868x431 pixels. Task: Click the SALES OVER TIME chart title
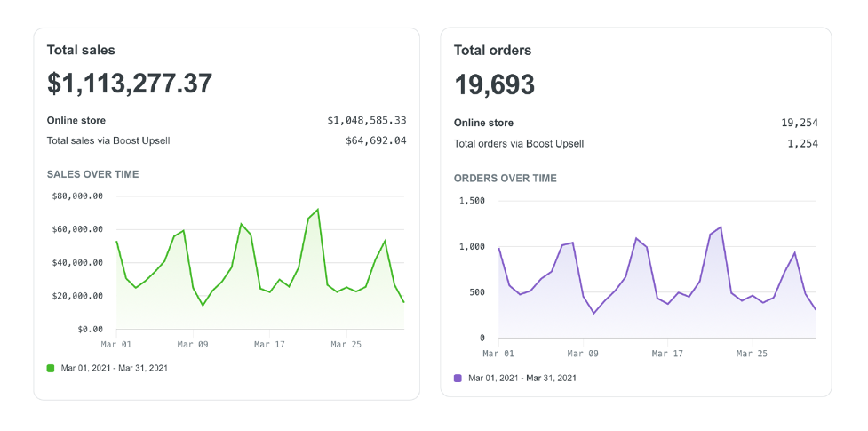pyautogui.click(x=93, y=174)
